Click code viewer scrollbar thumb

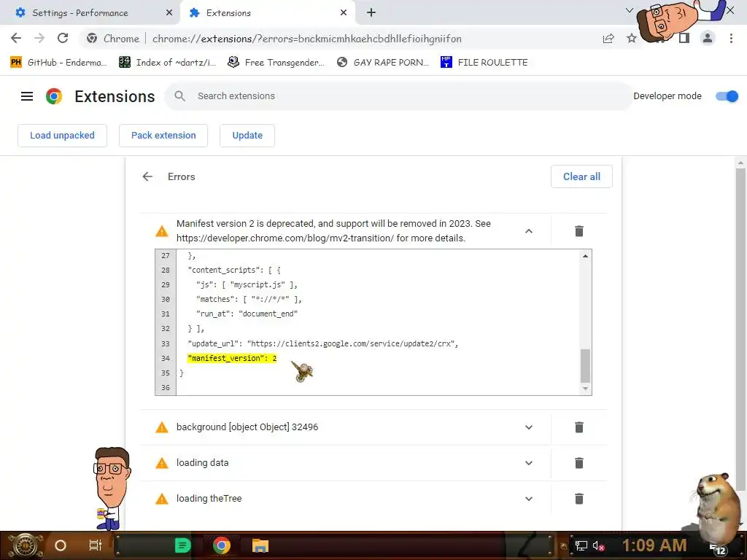coord(586,366)
